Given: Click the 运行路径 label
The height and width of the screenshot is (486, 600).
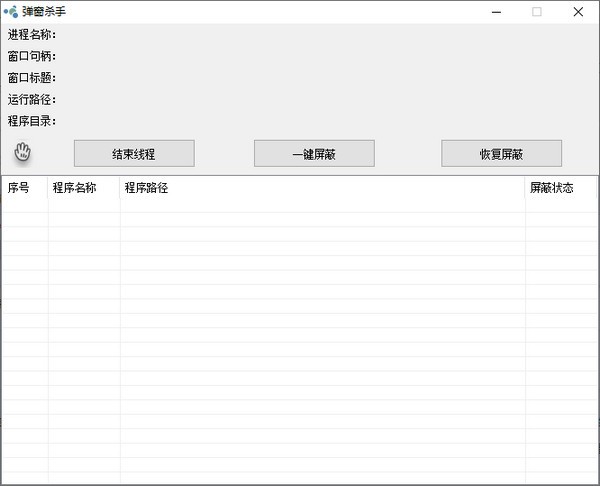Looking at the screenshot, I should 32,100.
